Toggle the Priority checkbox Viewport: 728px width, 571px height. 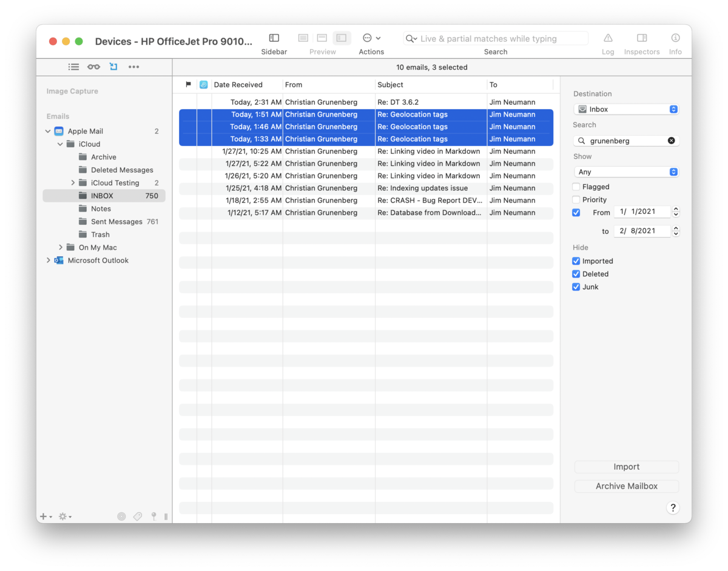(576, 199)
